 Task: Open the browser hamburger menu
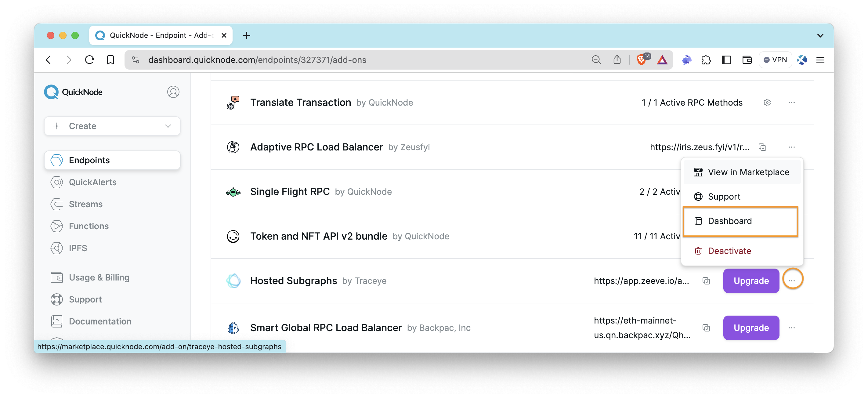pyautogui.click(x=820, y=60)
